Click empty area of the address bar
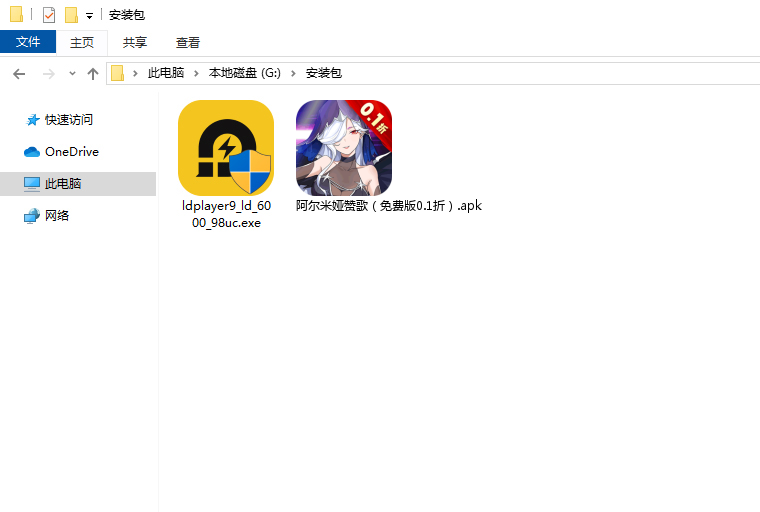Viewport: 760px width, 512px height. [550, 73]
